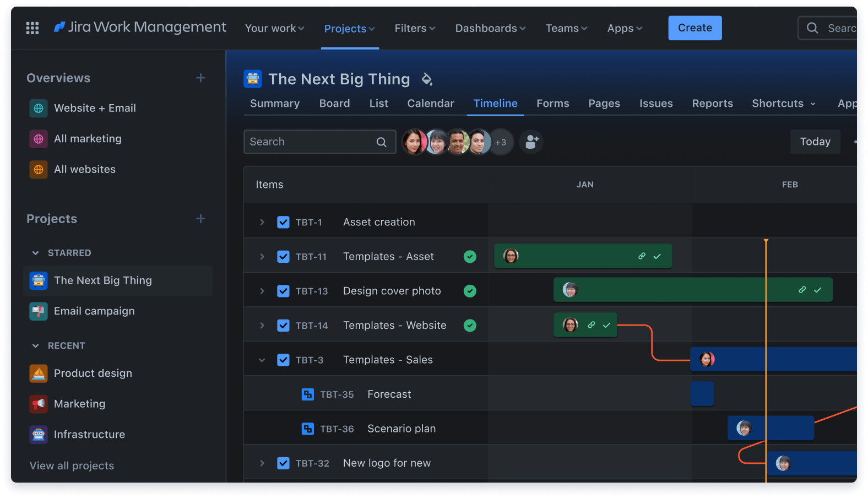Open the app switcher grid icon
The width and height of the screenshot is (868, 498).
[32, 28]
